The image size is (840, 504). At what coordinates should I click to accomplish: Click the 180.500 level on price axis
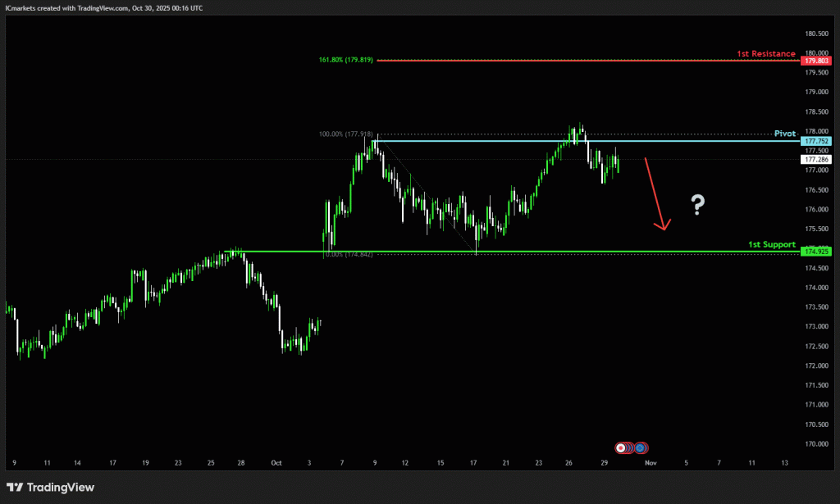[816, 34]
